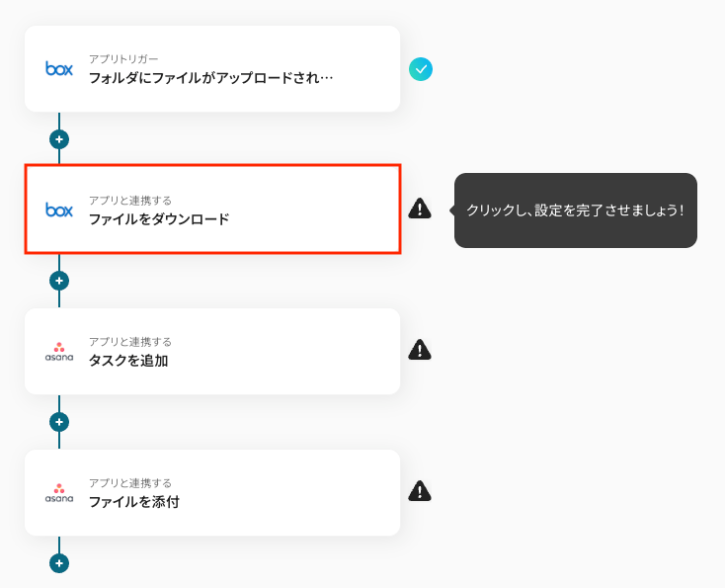This screenshot has width=725, height=588.
Task: Click アプリと連携する label above タスクを追加
Action: tap(130, 342)
